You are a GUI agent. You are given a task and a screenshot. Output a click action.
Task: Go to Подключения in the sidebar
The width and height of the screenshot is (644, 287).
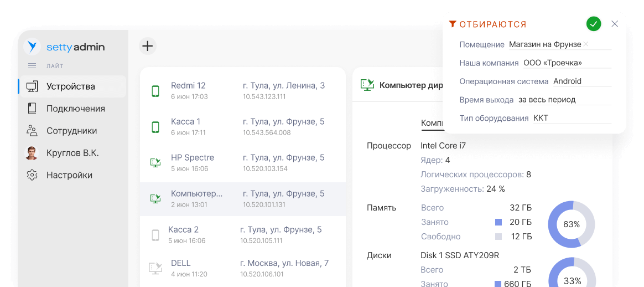click(x=75, y=109)
